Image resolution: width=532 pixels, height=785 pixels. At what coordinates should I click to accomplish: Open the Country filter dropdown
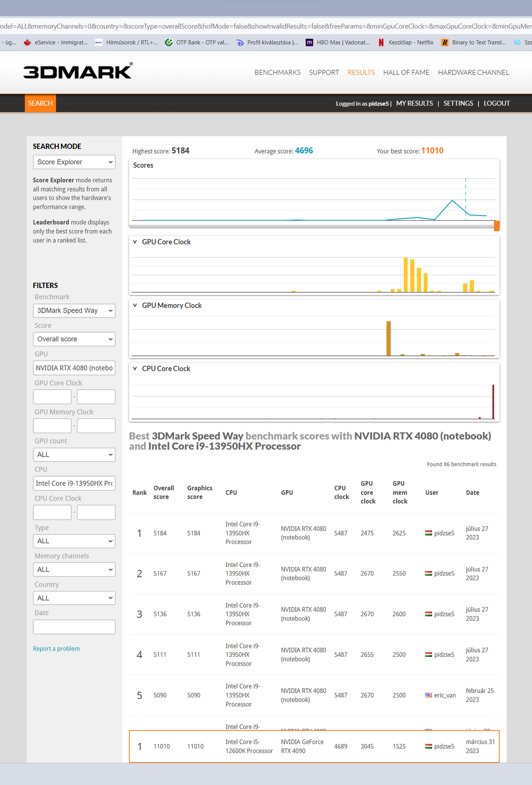click(x=74, y=598)
